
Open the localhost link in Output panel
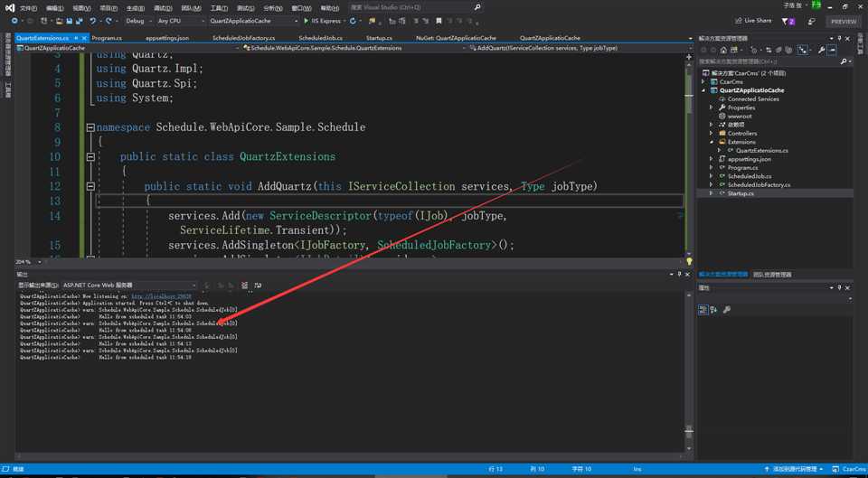click(x=161, y=296)
